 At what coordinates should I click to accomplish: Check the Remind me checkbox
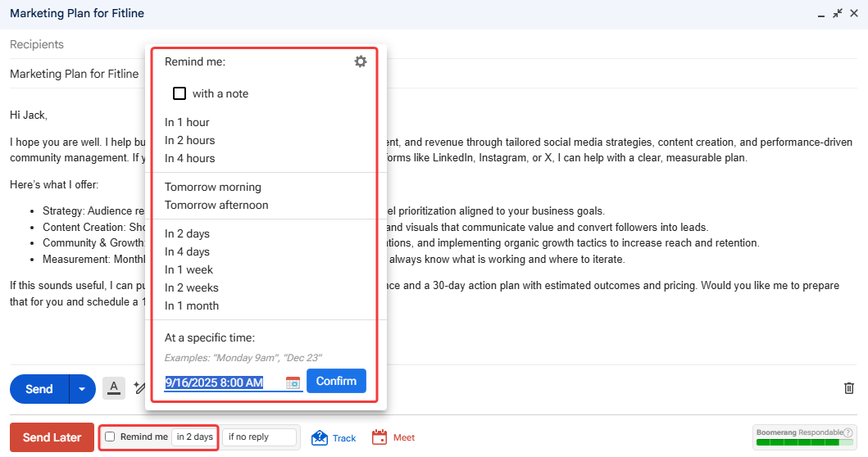pyautogui.click(x=110, y=437)
